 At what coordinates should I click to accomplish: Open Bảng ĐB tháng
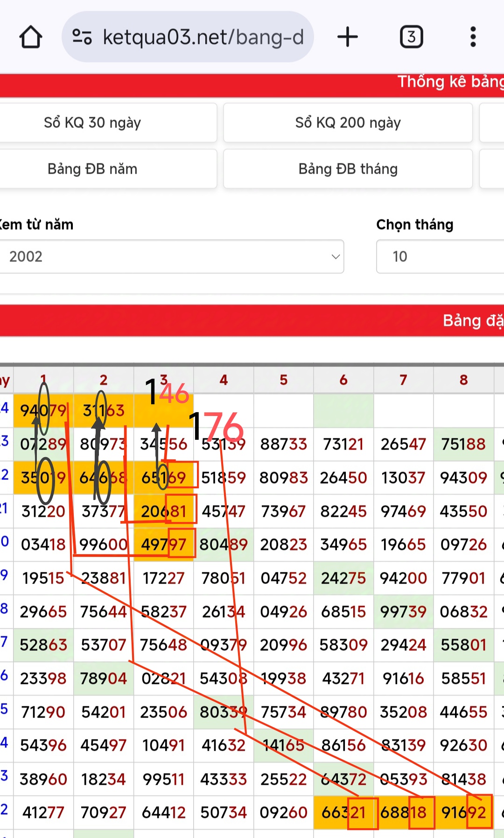[x=348, y=169]
